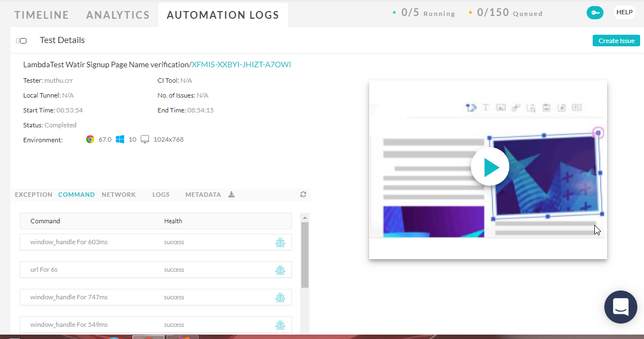View the Metadata tab

pos(203,195)
